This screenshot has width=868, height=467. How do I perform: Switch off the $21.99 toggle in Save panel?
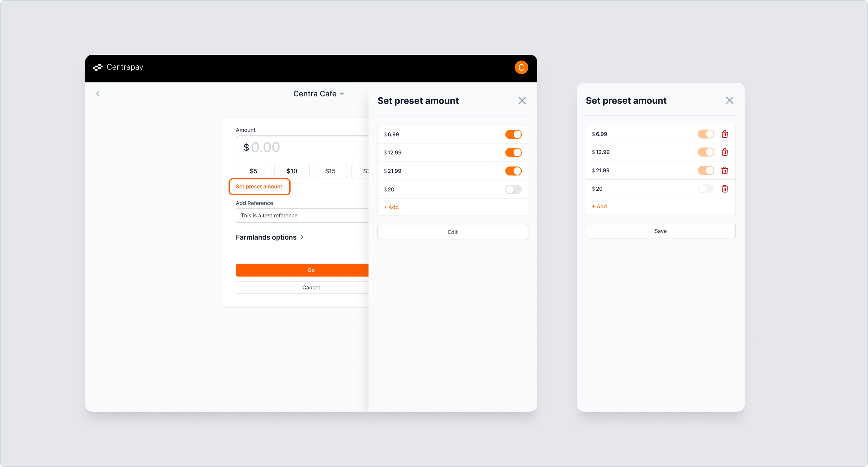click(706, 170)
